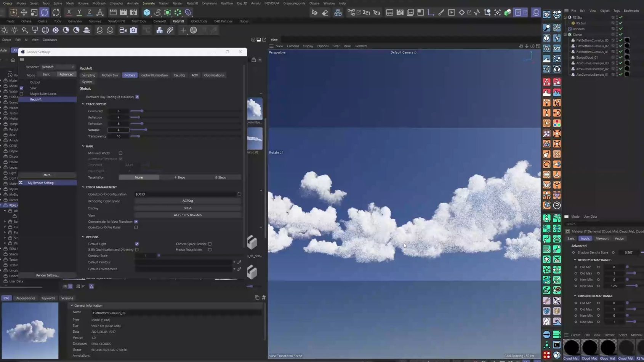Open the Cameras menu in viewport
This screenshot has width=644, height=362.
pos(293,46)
